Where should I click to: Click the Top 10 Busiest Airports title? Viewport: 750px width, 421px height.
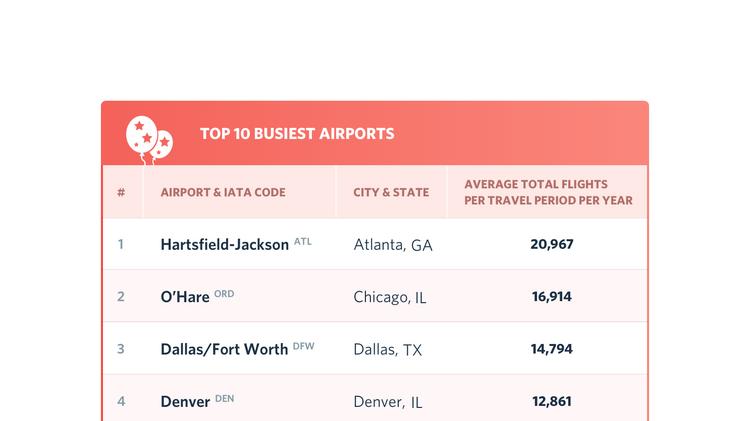pos(297,133)
